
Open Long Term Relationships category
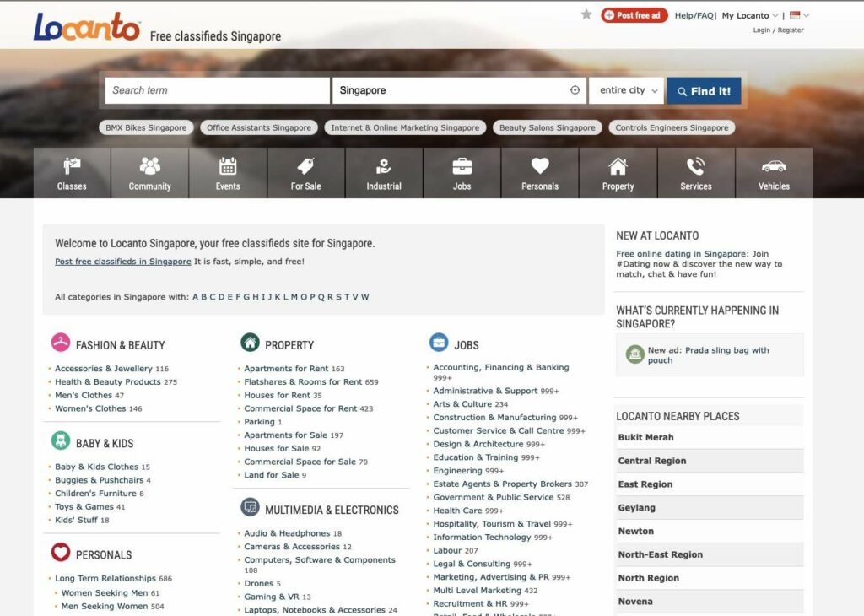pyautogui.click(x=105, y=579)
